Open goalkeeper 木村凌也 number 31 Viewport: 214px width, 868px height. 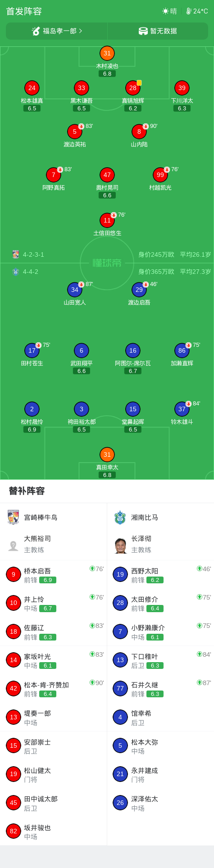click(x=107, y=53)
